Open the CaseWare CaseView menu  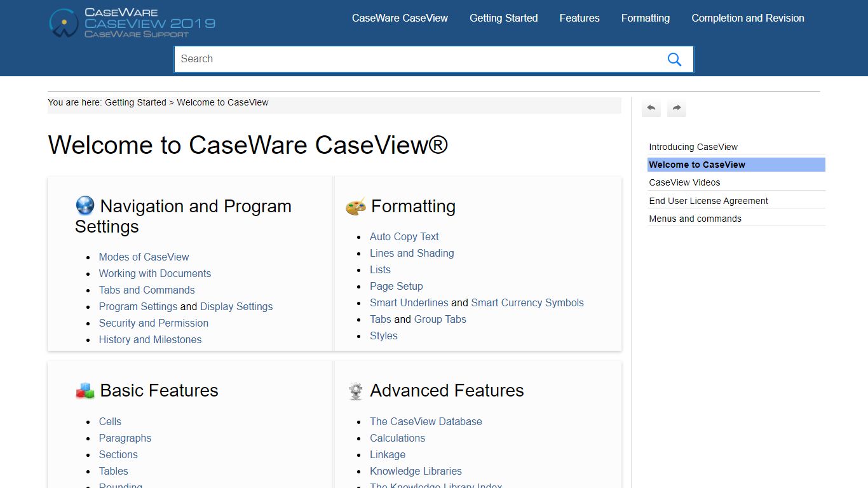(x=400, y=18)
